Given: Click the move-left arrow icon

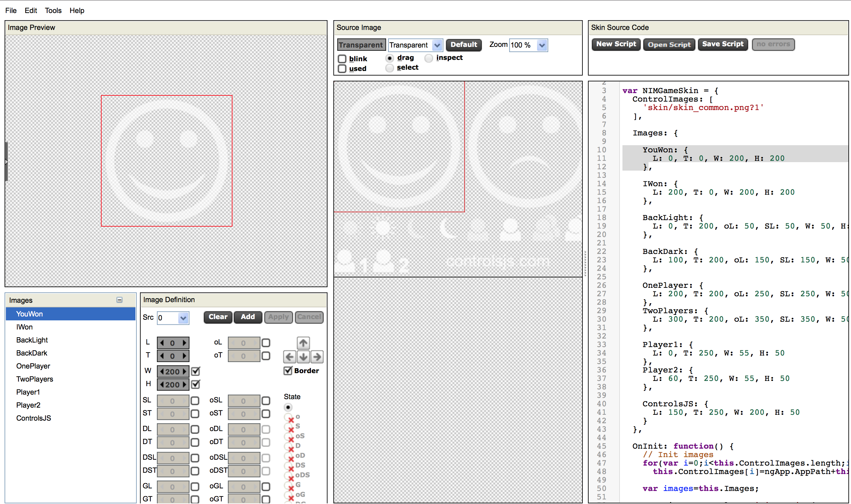Looking at the screenshot, I should (x=290, y=357).
